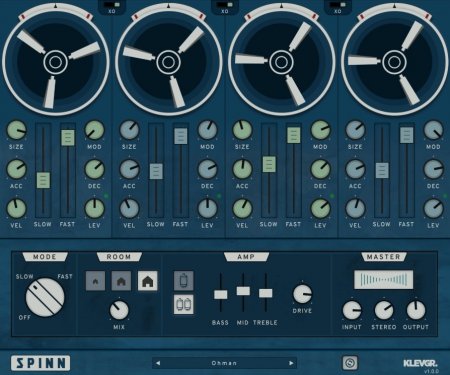The height and width of the screenshot is (375, 450).
Task: Go to the next preset arrow
Action: click(291, 363)
